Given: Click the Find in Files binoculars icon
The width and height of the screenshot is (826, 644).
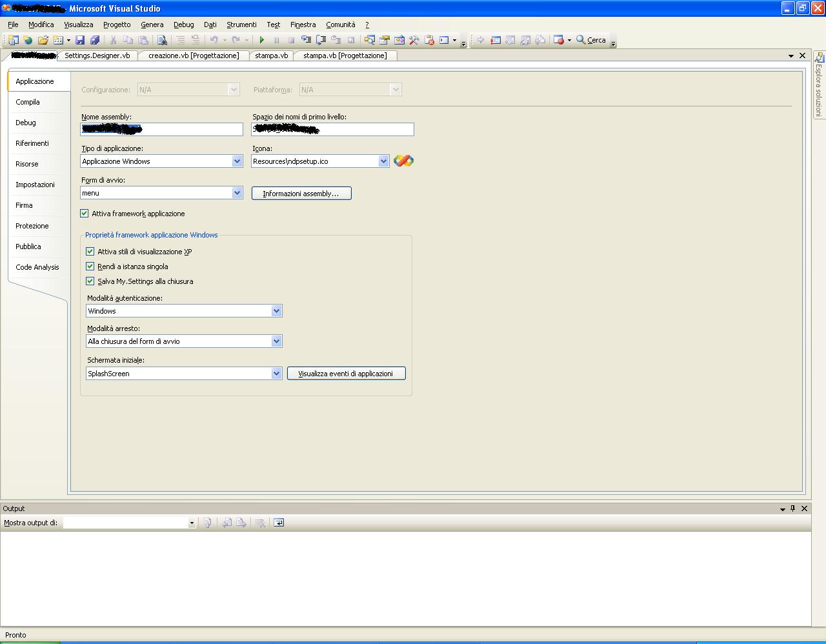Looking at the screenshot, I should pos(162,40).
